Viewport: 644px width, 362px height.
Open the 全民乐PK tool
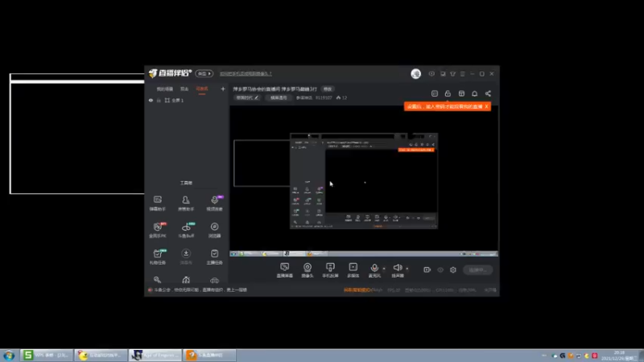157,230
